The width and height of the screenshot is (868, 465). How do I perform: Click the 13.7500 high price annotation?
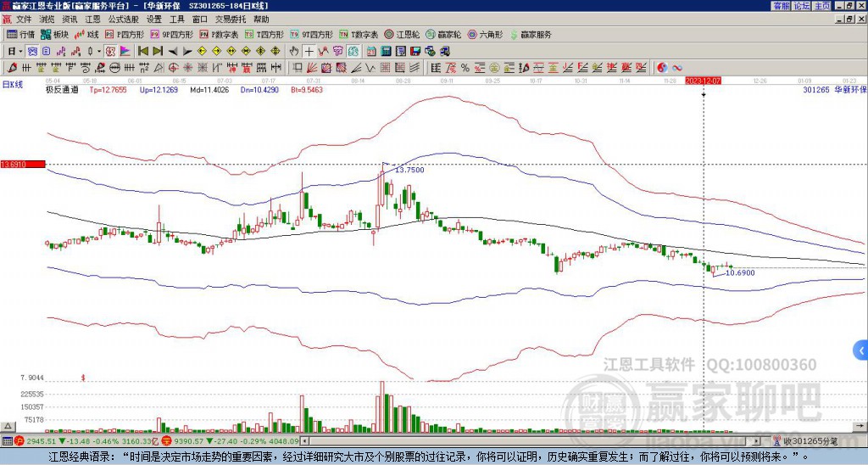(x=409, y=171)
